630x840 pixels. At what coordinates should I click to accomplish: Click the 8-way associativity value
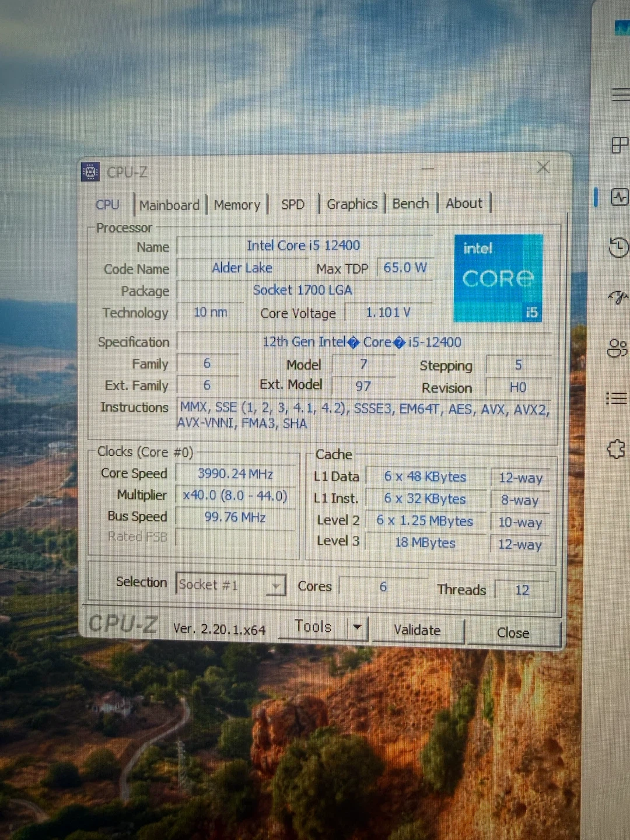coord(520,501)
